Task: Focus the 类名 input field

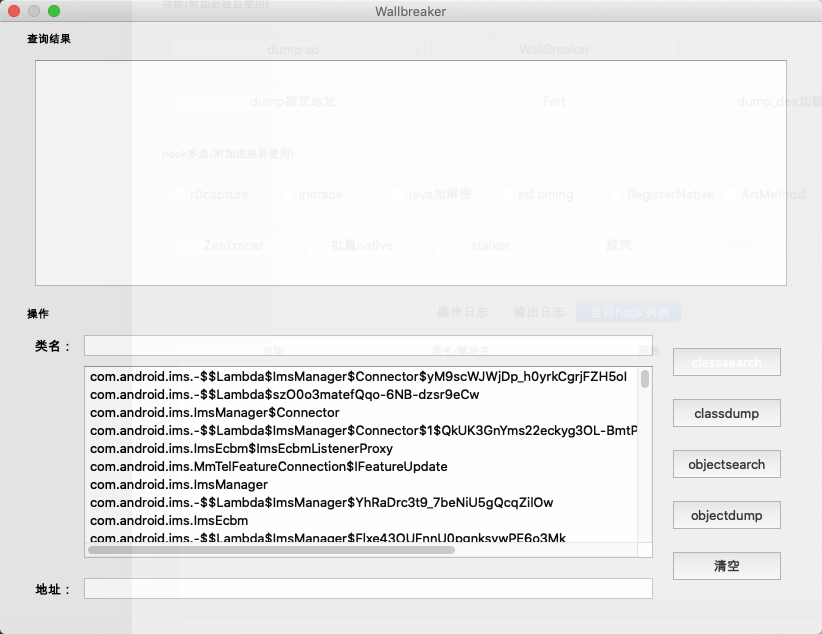Action: click(x=368, y=346)
